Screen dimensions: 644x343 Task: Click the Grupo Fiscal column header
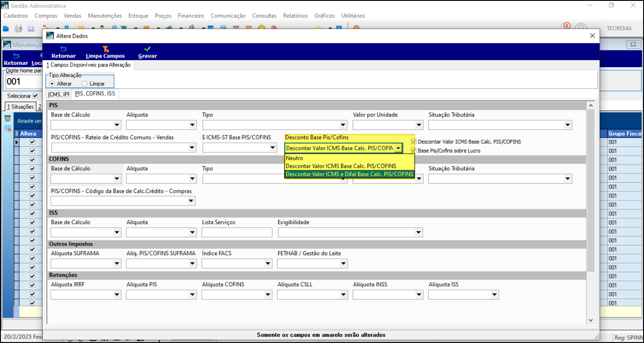click(624, 134)
